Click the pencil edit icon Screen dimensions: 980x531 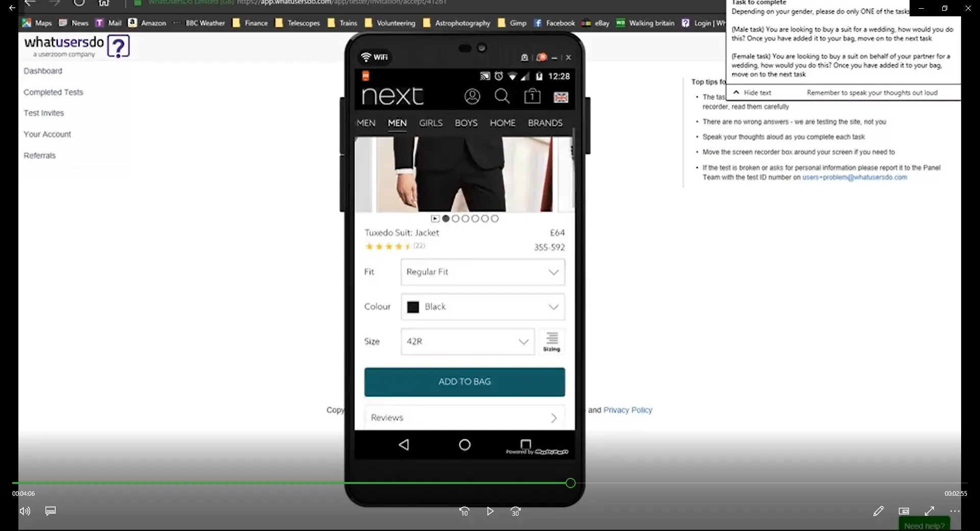[x=878, y=511]
